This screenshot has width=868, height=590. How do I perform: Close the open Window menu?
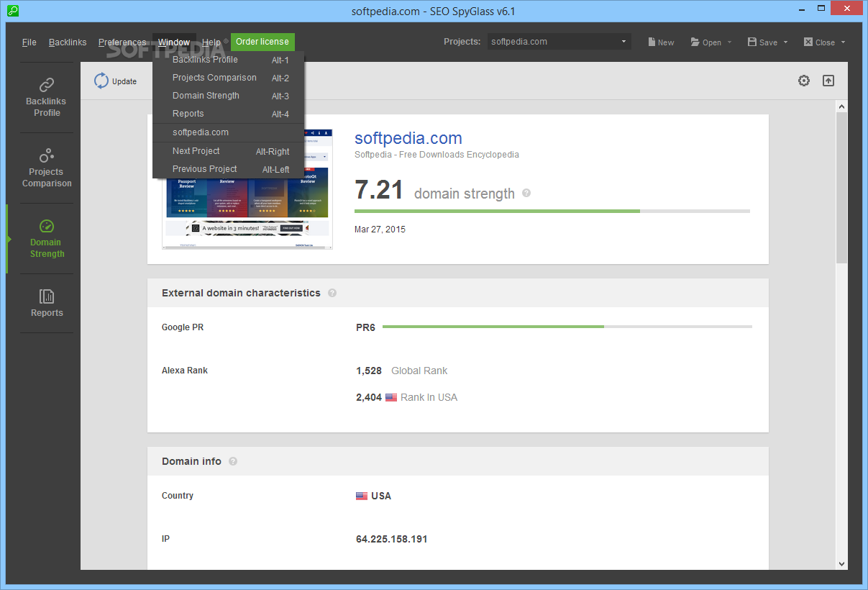coord(174,42)
